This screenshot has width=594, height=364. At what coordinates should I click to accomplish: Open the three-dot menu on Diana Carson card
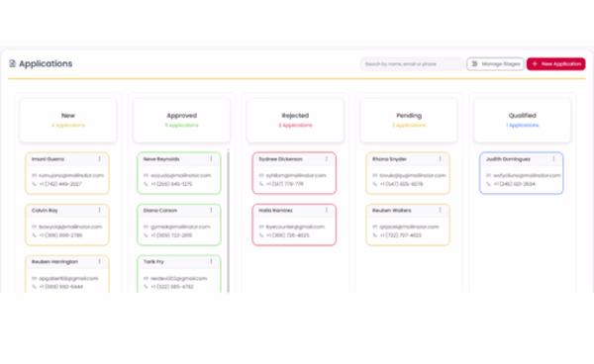point(212,210)
